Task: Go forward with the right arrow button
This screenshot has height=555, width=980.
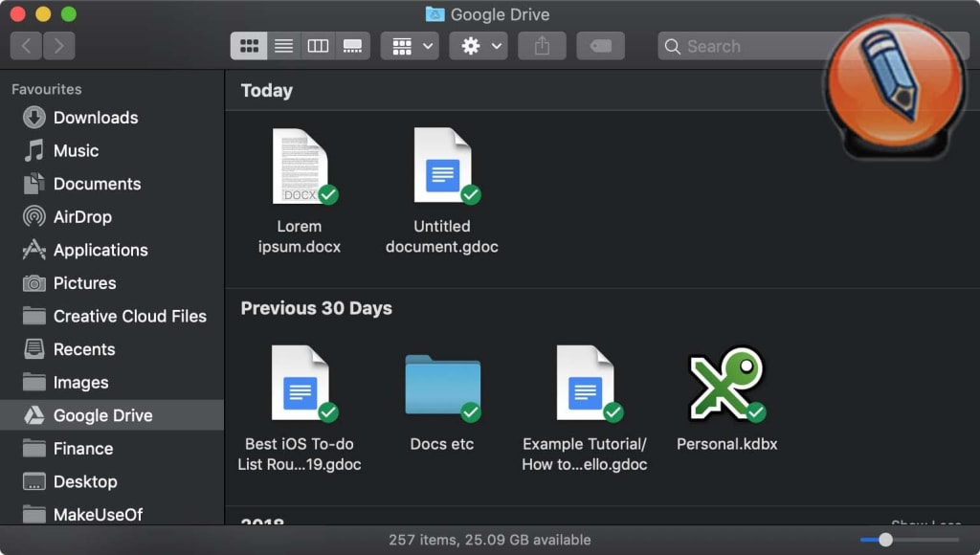Action: click(x=58, y=46)
